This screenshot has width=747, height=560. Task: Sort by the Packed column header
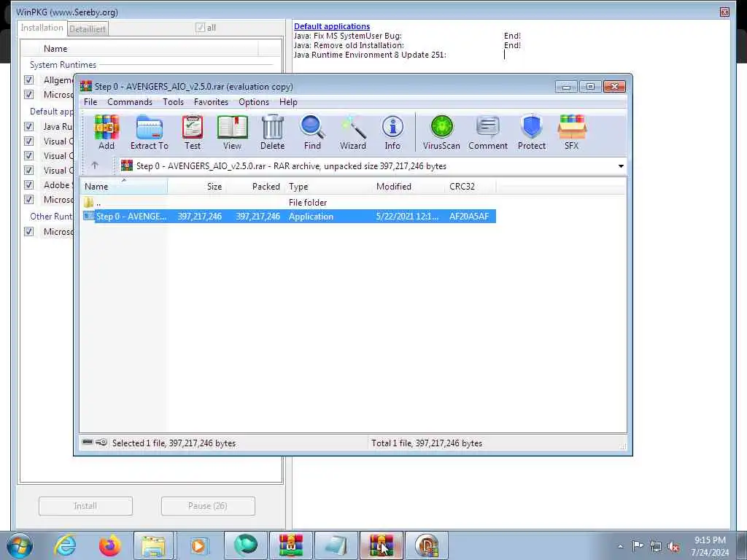coord(254,186)
